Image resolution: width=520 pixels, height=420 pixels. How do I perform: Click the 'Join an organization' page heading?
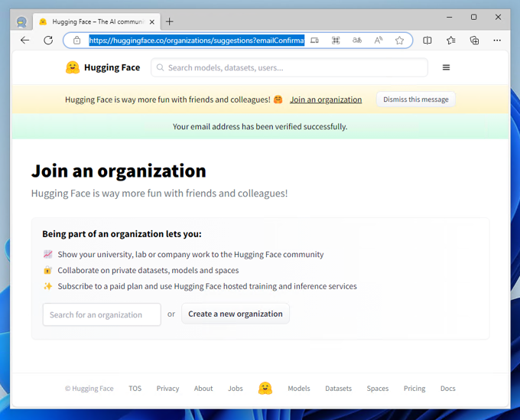click(x=119, y=171)
